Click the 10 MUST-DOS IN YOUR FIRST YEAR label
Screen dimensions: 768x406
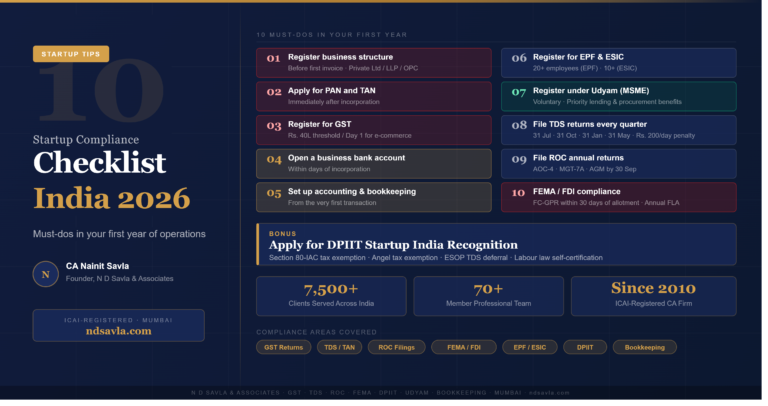point(332,35)
